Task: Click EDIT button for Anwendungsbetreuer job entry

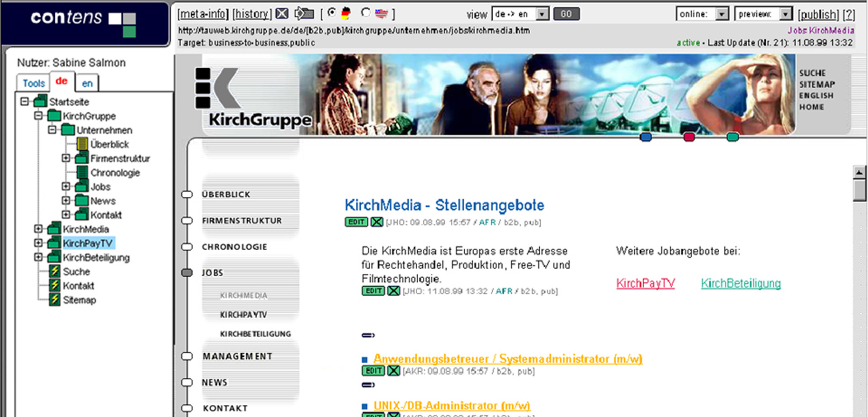Action: [x=373, y=371]
